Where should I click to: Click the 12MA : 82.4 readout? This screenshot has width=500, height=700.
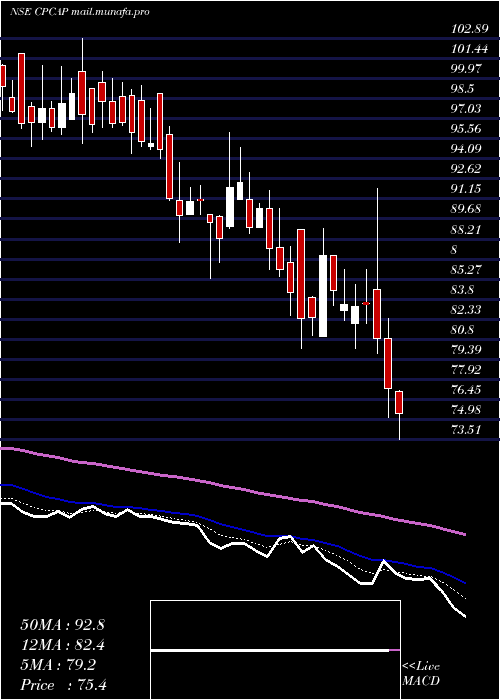click(63, 645)
